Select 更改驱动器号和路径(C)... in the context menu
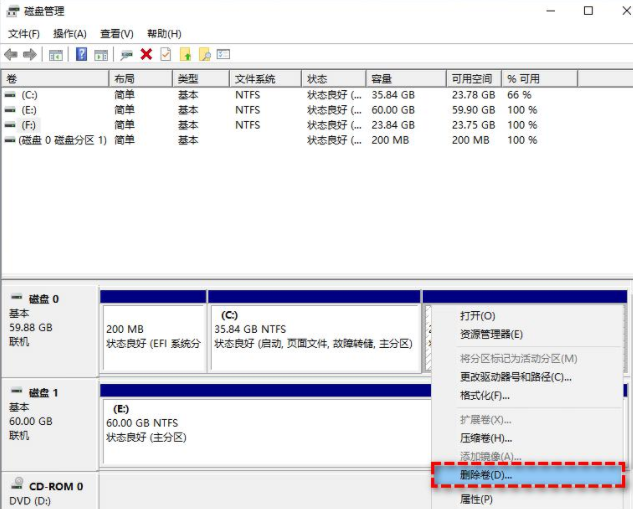The image size is (633, 509). tap(527, 377)
